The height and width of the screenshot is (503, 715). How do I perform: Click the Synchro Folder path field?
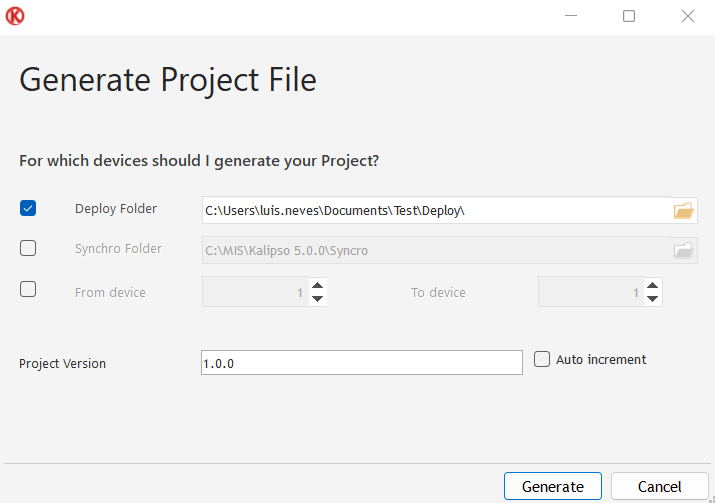coord(435,250)
